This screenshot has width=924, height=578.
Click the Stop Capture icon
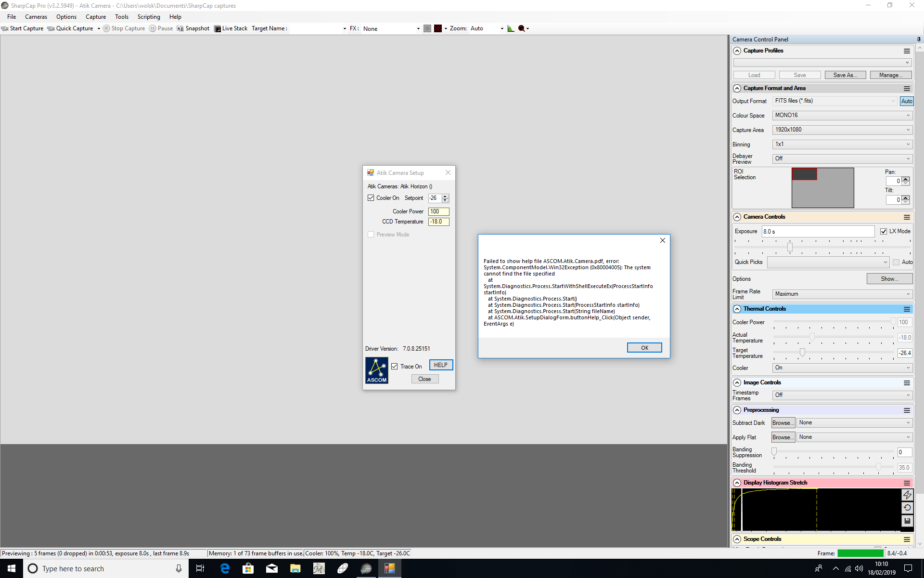(106, 28)
